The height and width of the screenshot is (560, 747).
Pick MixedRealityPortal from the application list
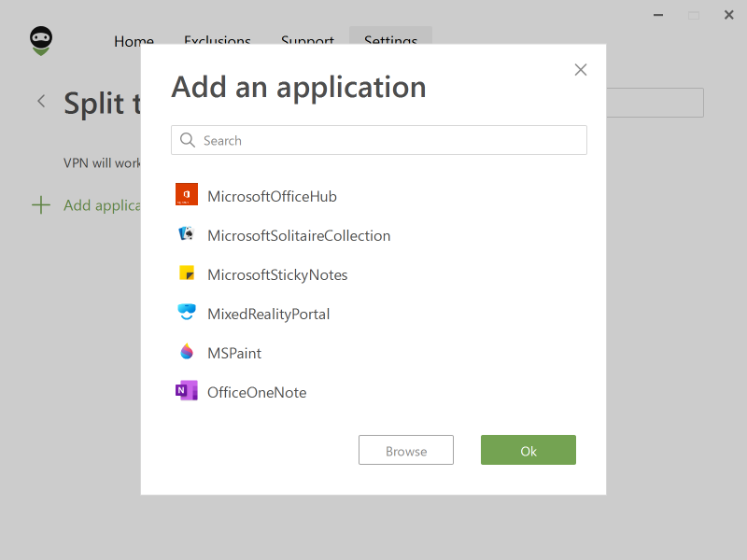pyautogui.click(x=268, y=314)
